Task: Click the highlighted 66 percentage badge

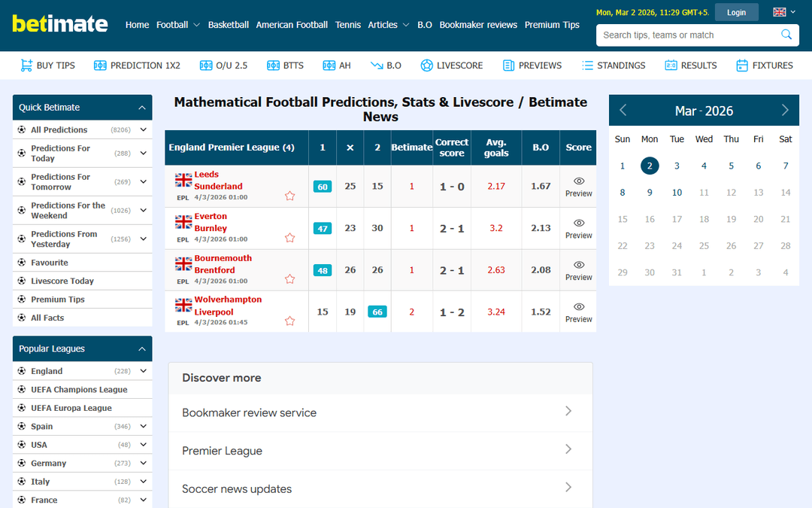Action: (x=377, y=312)
